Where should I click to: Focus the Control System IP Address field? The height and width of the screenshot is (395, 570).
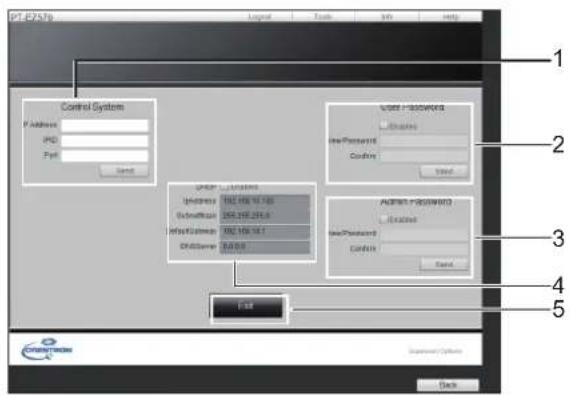(x=105, y=126)
